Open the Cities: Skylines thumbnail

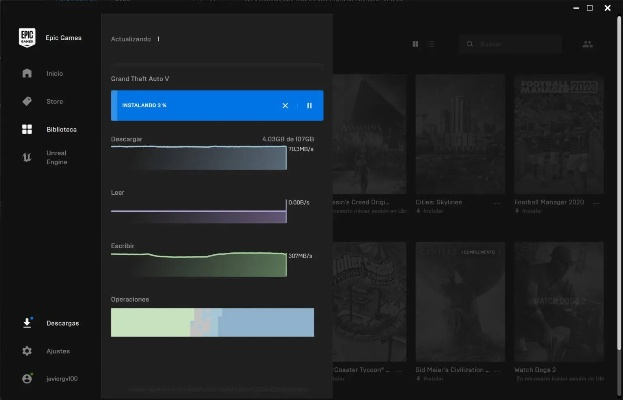tap(460, 134)
